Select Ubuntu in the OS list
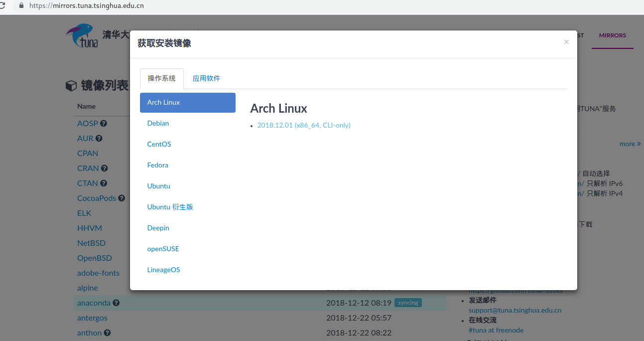 click(188, 186)
